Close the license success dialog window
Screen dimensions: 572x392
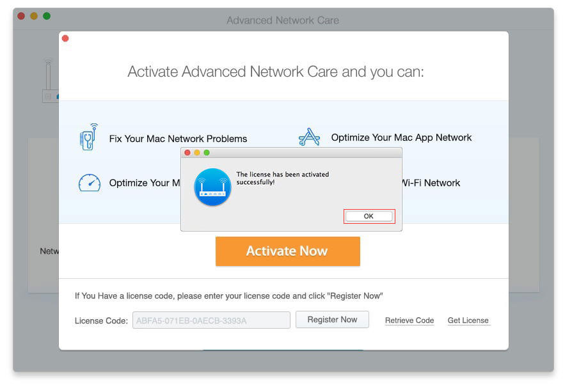click(x=187, y=153)
